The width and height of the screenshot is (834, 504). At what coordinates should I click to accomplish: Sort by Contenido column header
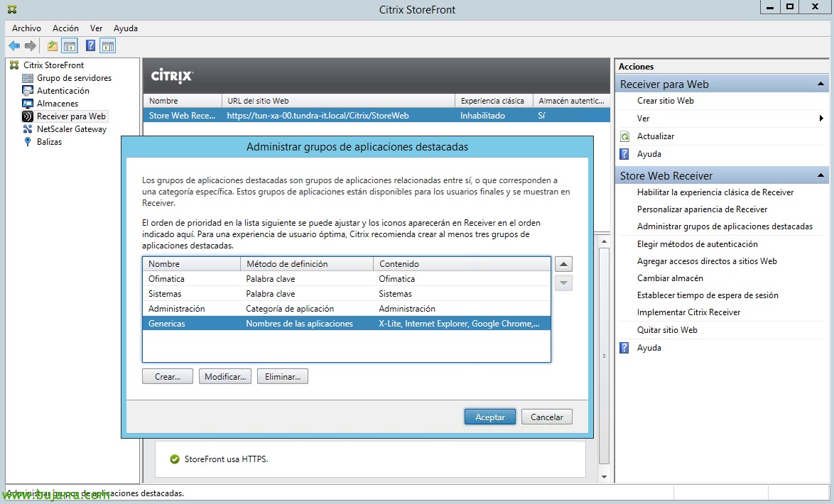pos(462,263)
